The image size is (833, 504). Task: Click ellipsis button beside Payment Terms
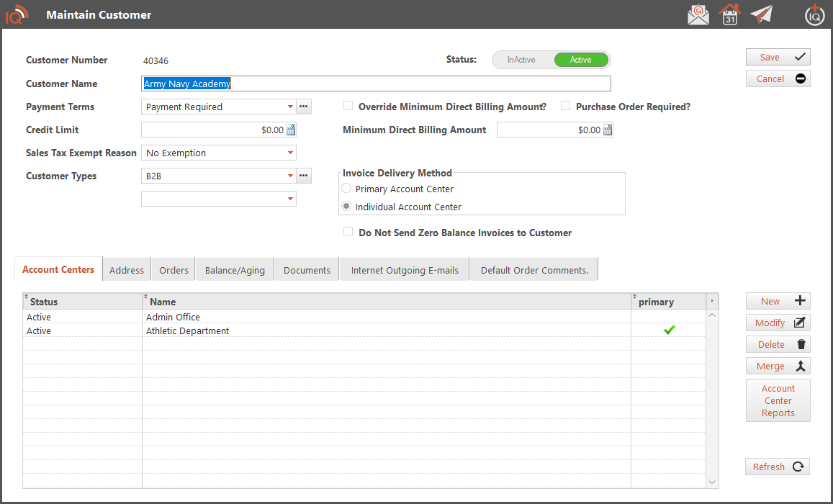pos(304,107)
